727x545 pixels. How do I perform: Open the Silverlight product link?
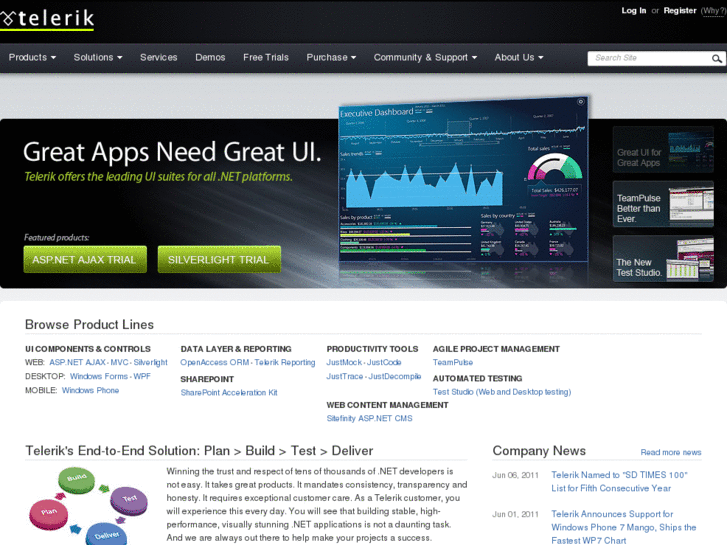[150, 362]
